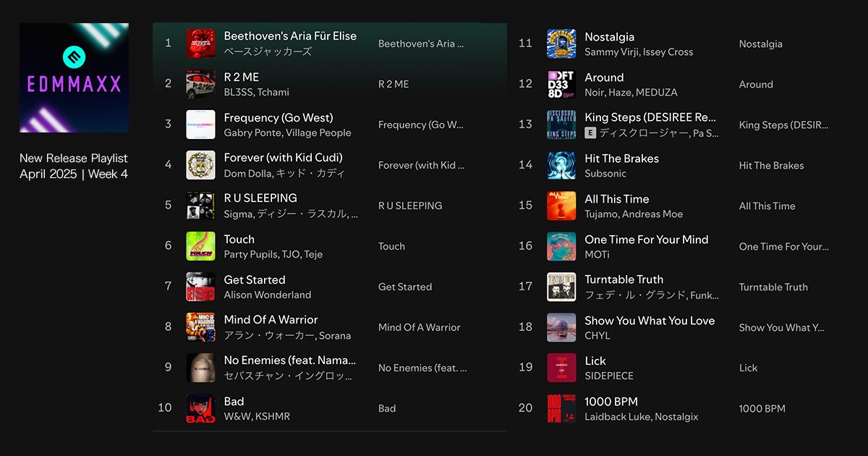868x456 pixels.
Task: Click the R U SLEEPING song title
Action: [x=260, y=198]
